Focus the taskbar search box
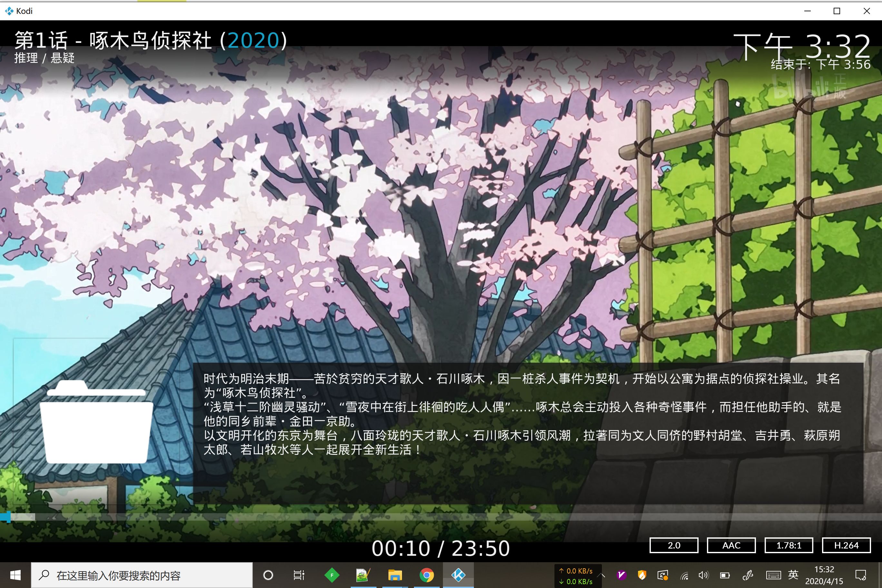 coord(142,575)
